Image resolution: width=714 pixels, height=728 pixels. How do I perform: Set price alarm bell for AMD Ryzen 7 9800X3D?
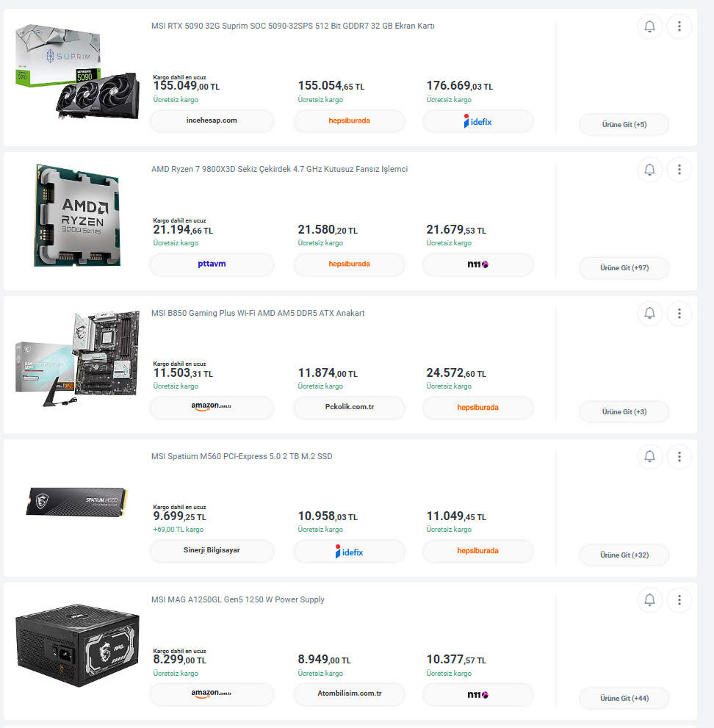coord(649,170)
